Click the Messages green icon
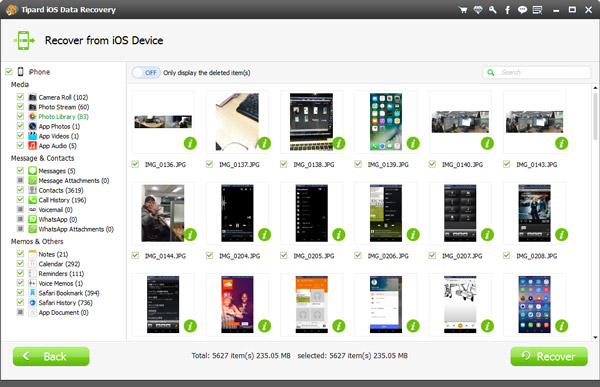600x387 pixels. [33, 171]
